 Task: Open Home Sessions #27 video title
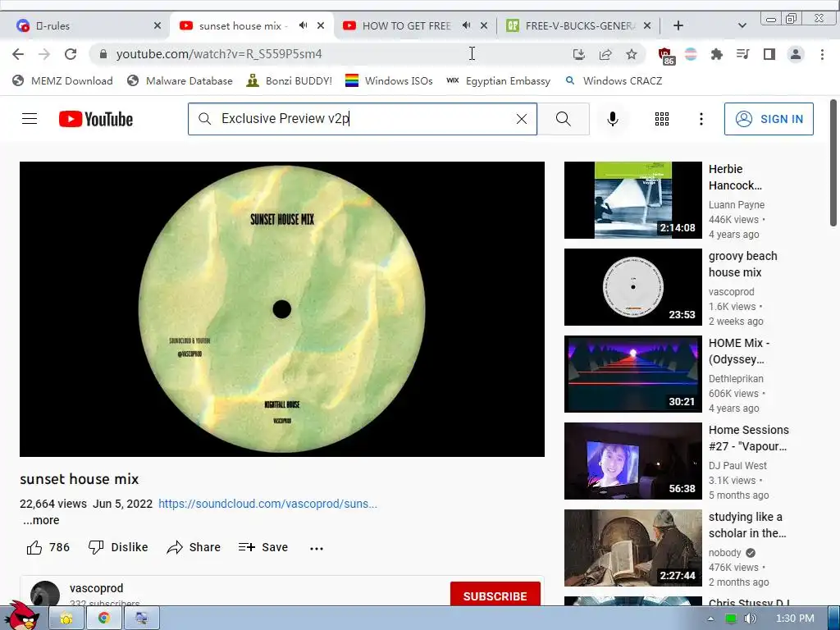point(748,438)
